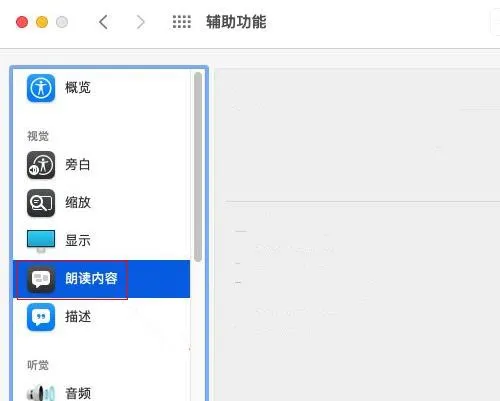The width and height of the screenshot is (500, 401).
Task: Click the 朗读内容 speech bubble icon
Action: (41, 279)
